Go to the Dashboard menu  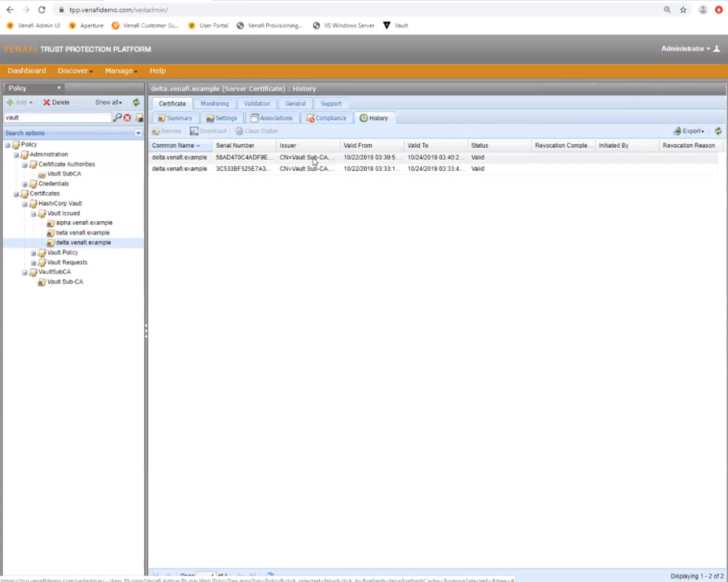click(26, 70)
